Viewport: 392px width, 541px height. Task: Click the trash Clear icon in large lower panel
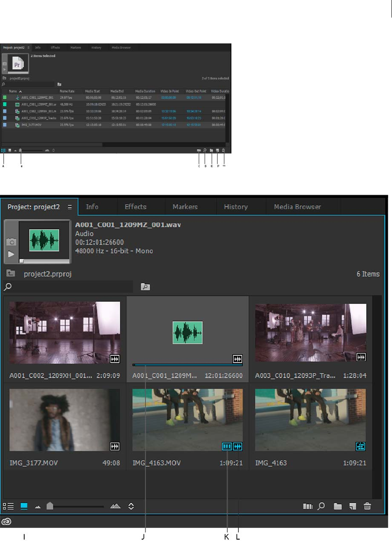(367, 506)
